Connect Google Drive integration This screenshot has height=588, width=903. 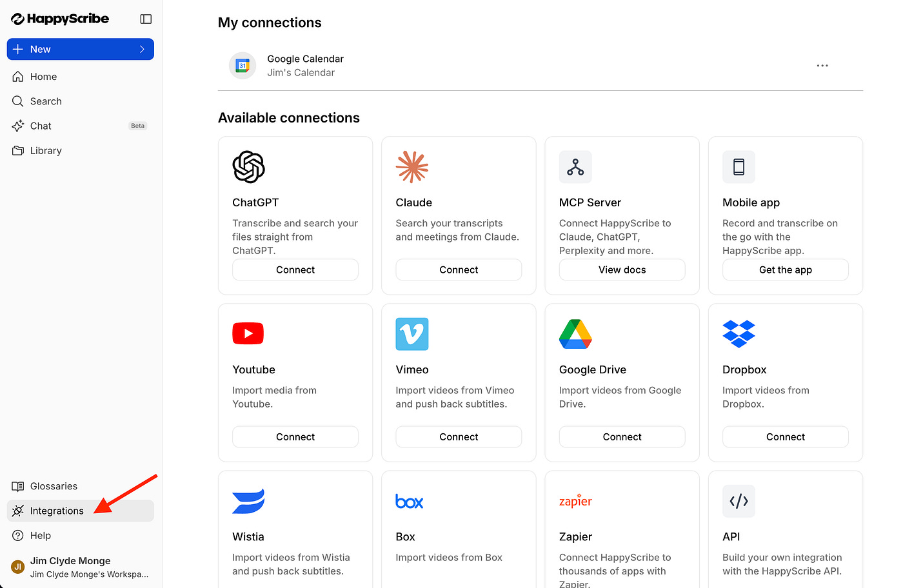[622, 436]
